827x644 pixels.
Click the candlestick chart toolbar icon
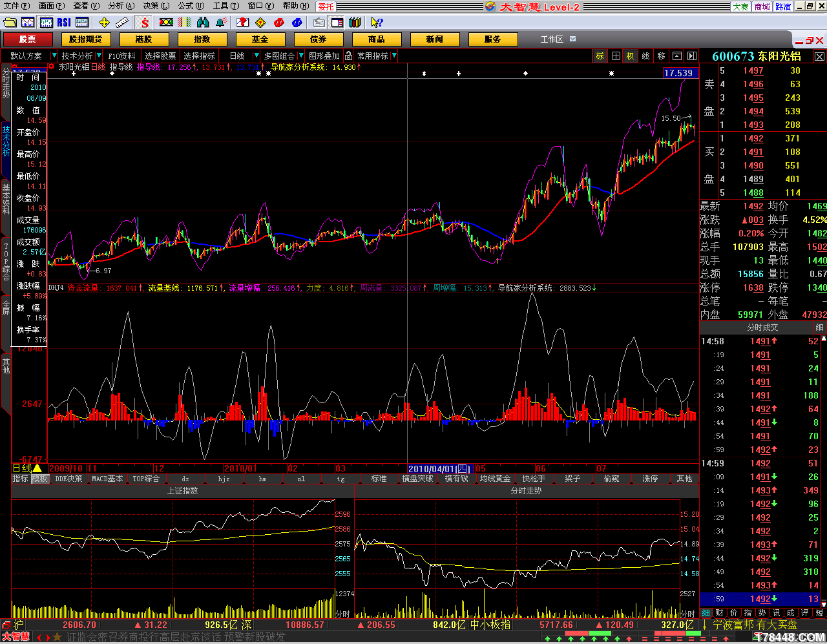(46, 23)
